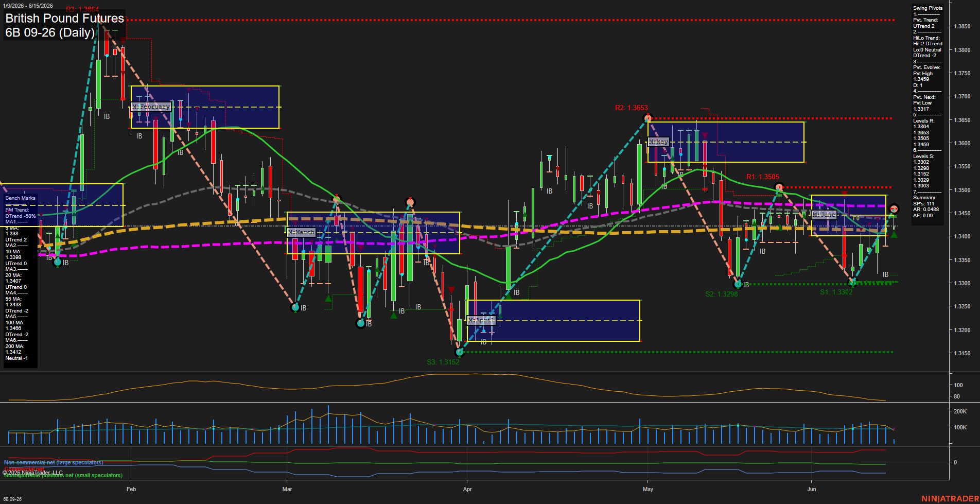The height and width of the screenshot is (504, 980).
Task: Click the 'M:June' monthly range label
Action: click(824, 214)
